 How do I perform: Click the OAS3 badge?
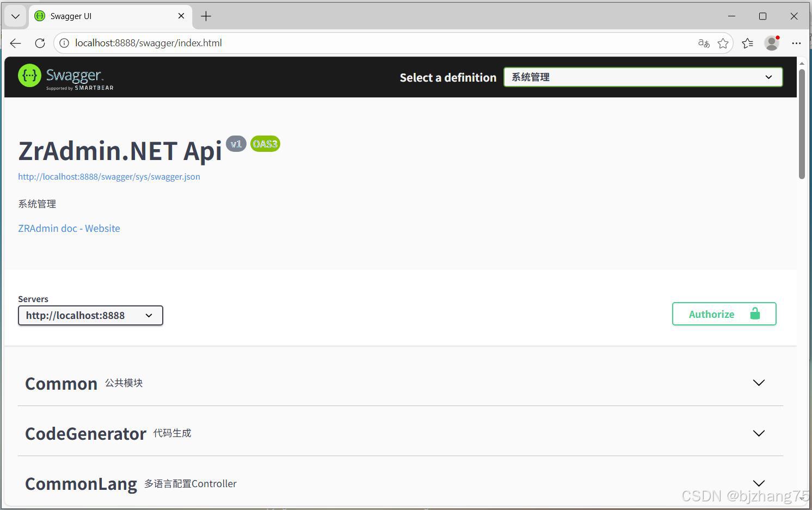click(265, 144)
